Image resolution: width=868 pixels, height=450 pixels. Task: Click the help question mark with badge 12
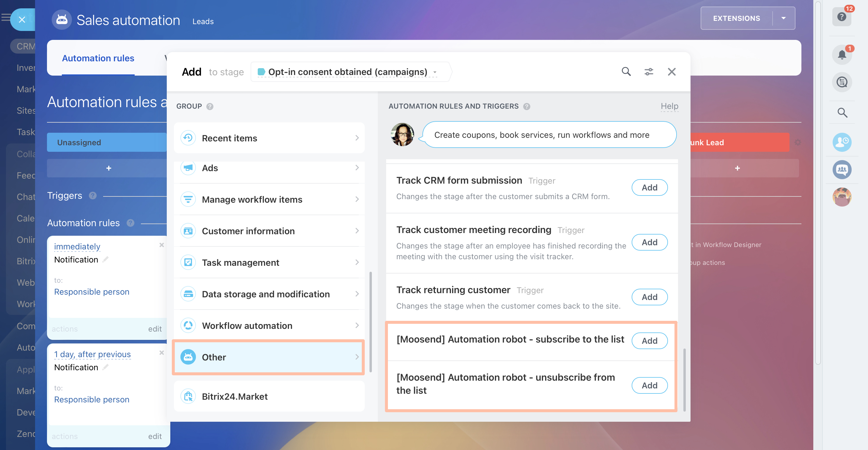841,17
